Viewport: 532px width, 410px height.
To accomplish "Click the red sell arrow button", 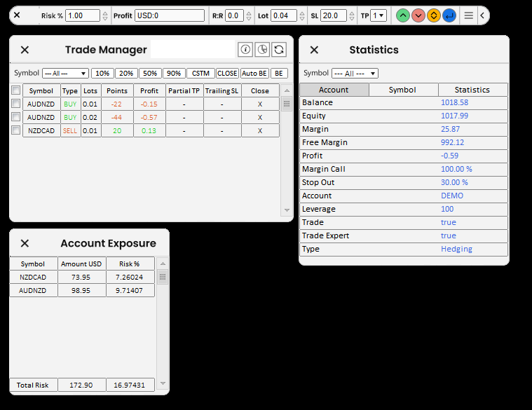I will pyautogui.click(x=418, y=15).
